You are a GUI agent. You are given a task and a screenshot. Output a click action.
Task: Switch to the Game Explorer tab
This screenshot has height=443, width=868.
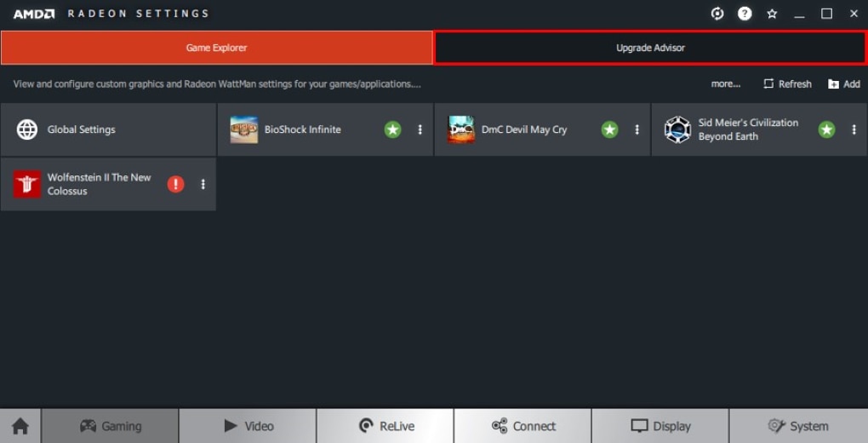pos(216,48)
